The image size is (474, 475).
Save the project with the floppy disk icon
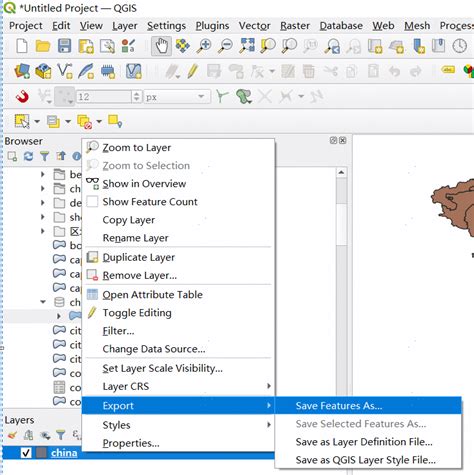click(x=64, y=46)
